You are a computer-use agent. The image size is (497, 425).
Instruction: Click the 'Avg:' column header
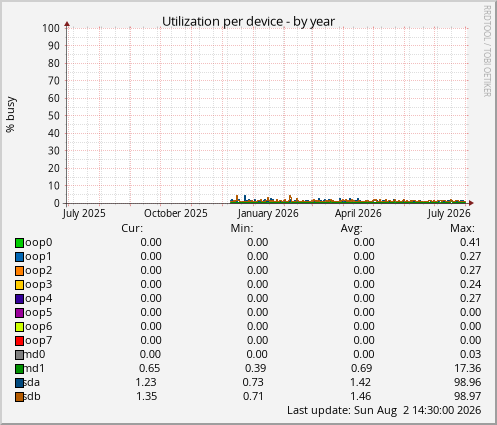[x=352, y=228]
